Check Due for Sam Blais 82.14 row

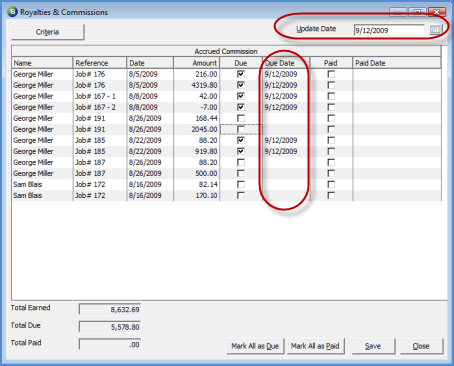241,184
